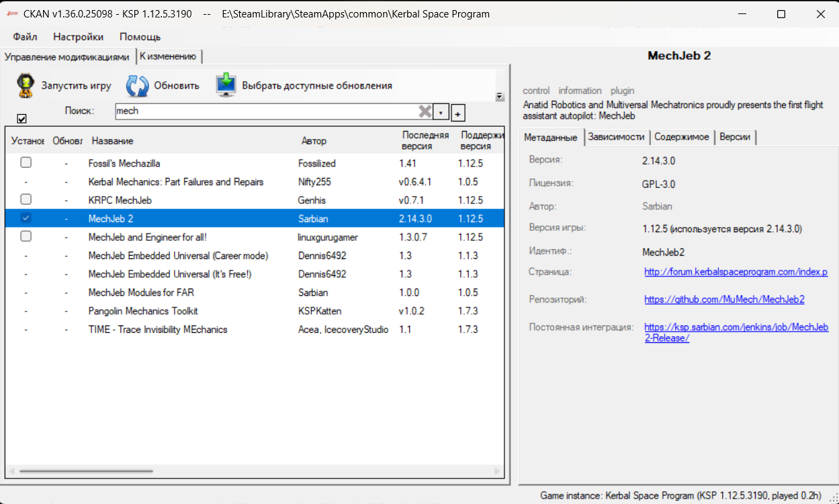The image size is (839, 504).
Task: Click the GPL-3.0 license value
Action: 659,185
